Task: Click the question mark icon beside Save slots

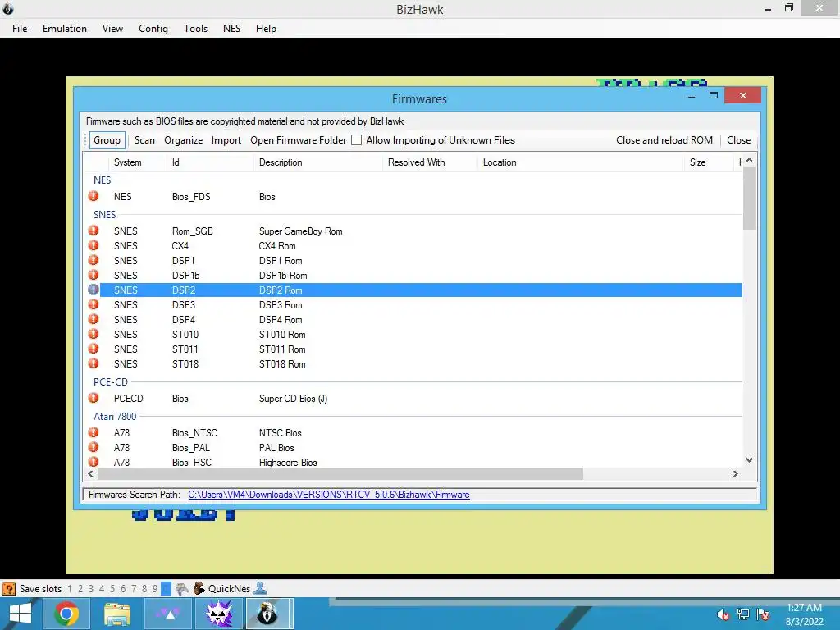Action: pos(8,588)
